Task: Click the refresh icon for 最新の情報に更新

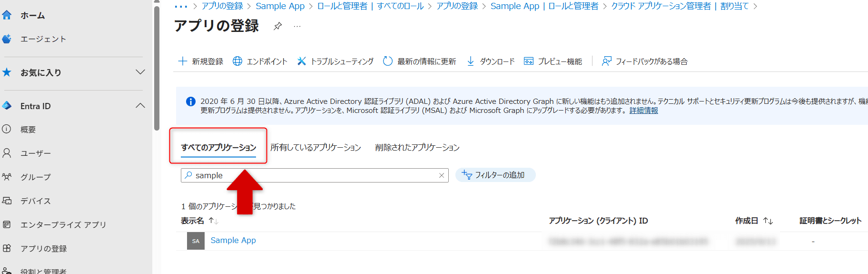Action: coord(388,61)
